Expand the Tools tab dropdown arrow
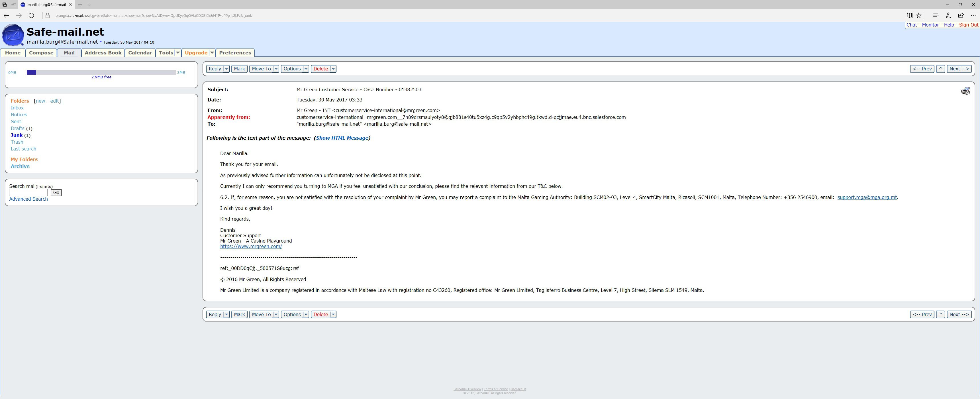The image size is (980, 399). click(178, 53)
